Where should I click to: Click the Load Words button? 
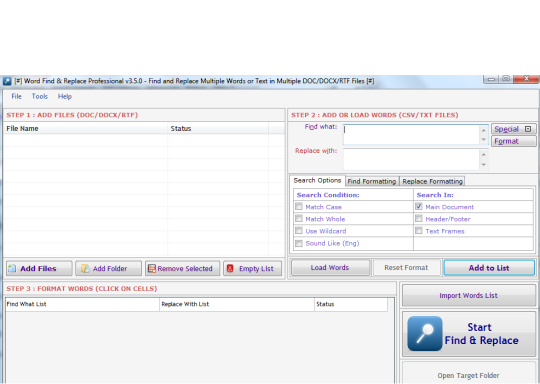point(330,268)
